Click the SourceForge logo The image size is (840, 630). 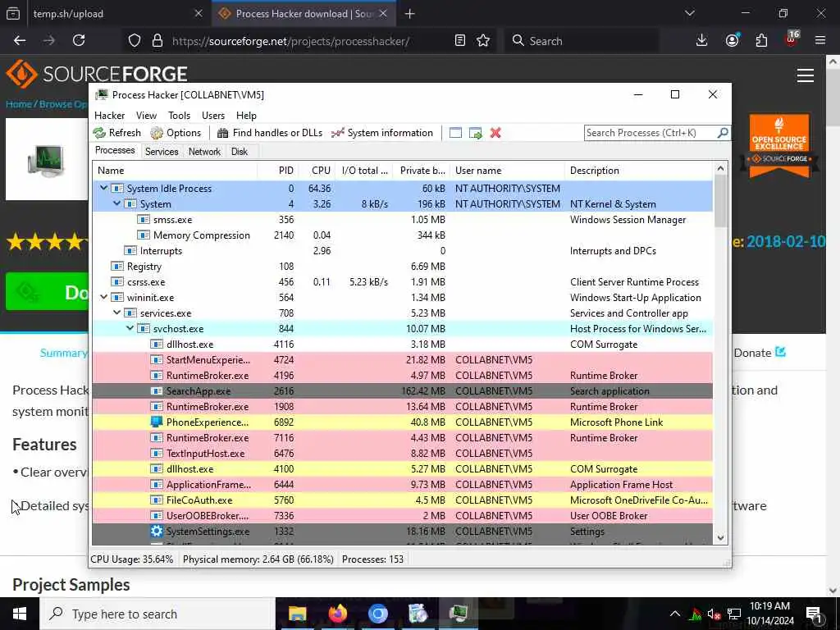pos(97,73)
